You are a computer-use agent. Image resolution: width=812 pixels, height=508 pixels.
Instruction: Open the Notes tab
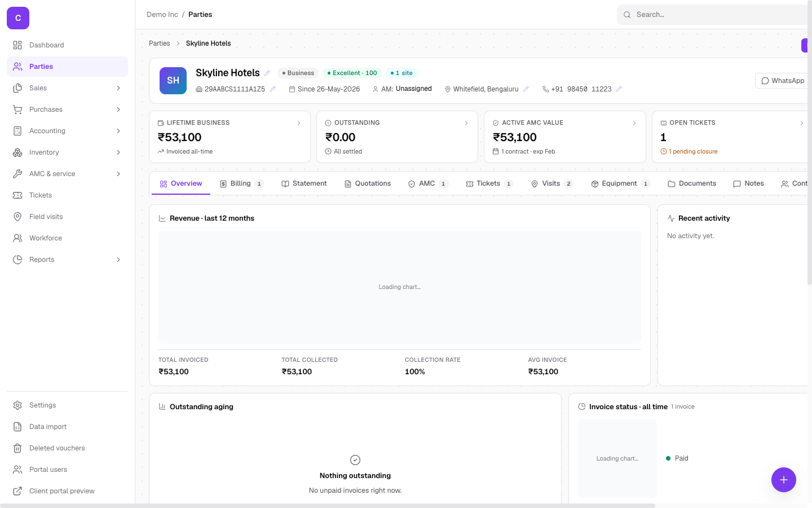click(748, 183)
